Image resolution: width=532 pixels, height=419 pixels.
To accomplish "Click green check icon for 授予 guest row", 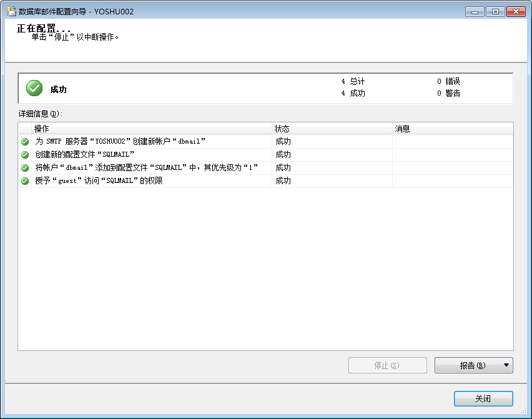I will click(x=25, y=181).
